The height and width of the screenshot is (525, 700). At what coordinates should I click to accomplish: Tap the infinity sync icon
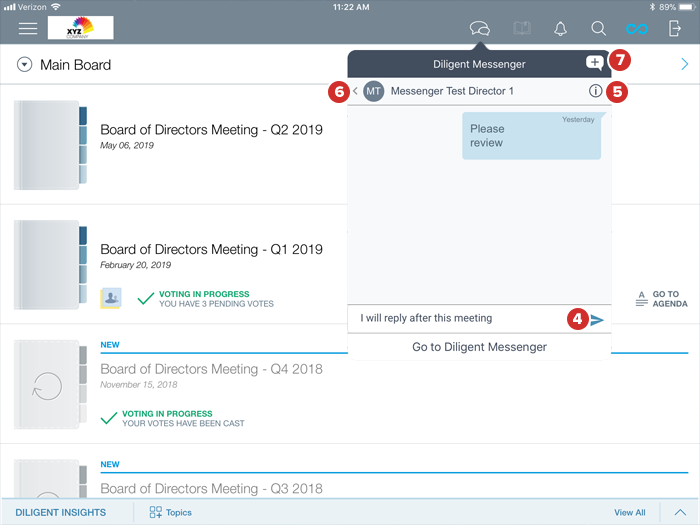[637, 29]
